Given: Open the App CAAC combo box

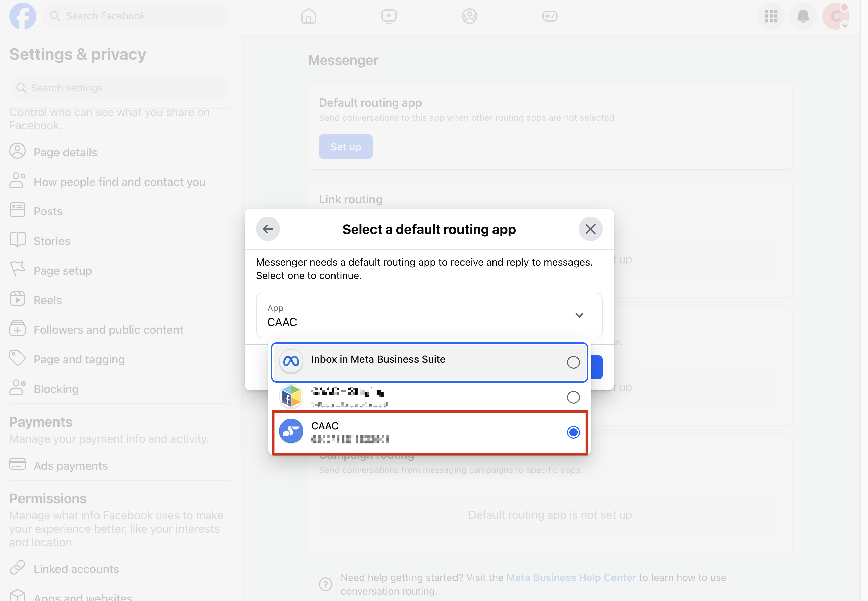Looking at the screenshot, I should coord(429,315).
